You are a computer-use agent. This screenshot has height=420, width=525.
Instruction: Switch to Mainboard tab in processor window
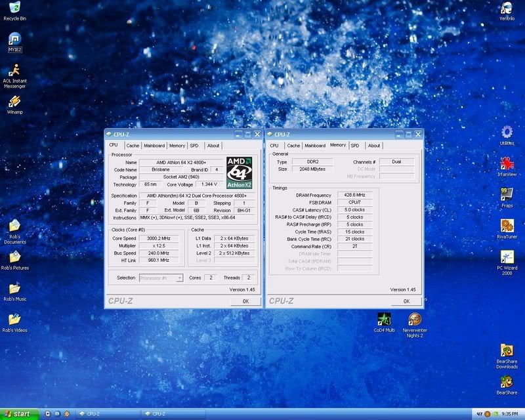[154, 146]
